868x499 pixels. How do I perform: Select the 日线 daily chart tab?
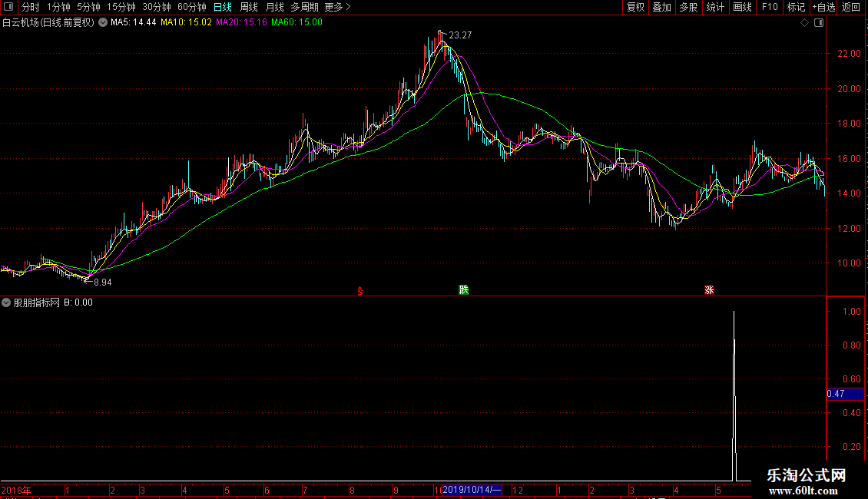[223, 7]
